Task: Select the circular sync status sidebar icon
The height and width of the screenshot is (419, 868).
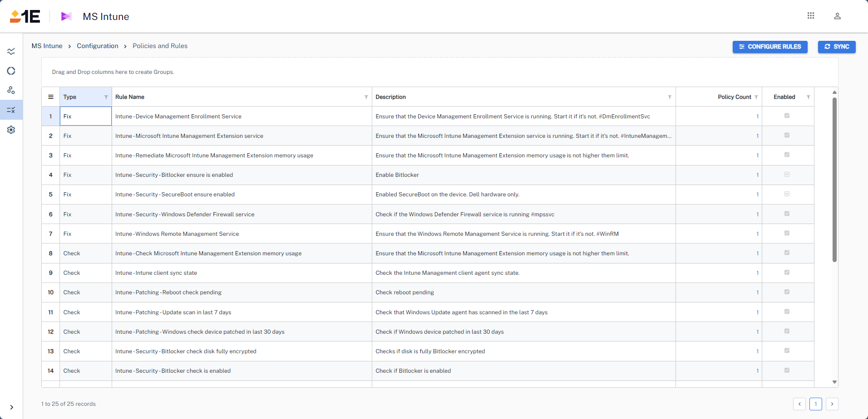Action: pos(11,71)
